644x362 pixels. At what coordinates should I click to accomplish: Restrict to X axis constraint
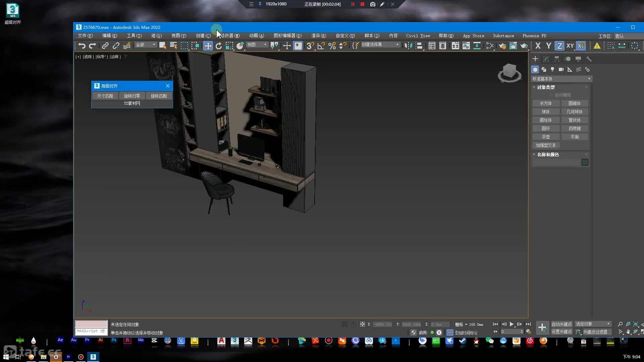click(x=538, y=46)
